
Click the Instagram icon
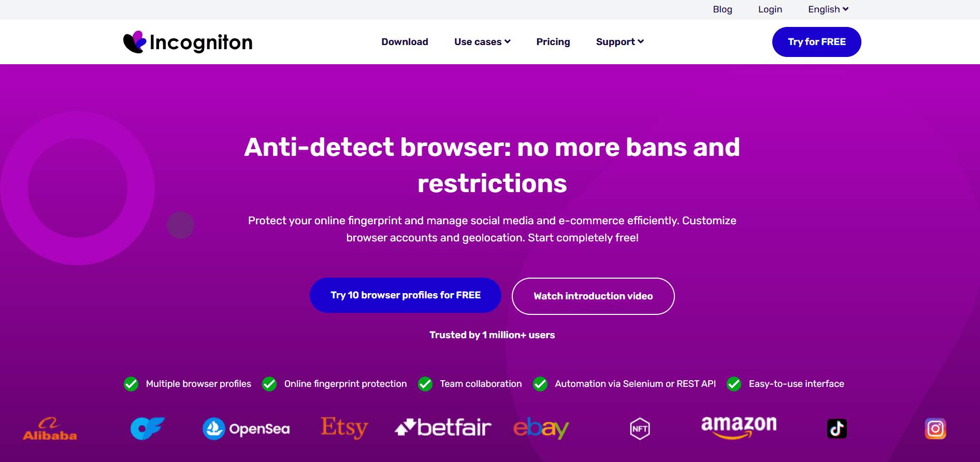935,429
